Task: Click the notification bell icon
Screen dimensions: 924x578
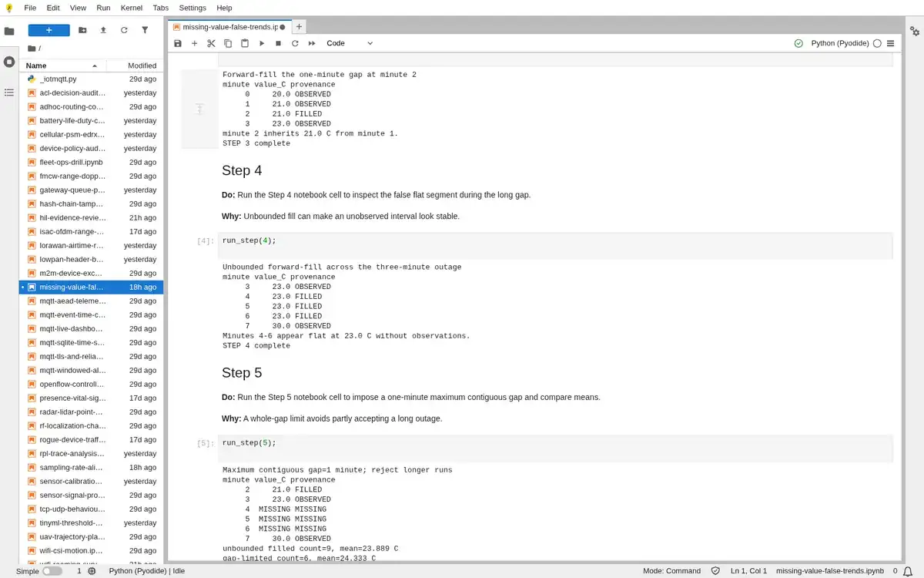Action: coord(908,571)
